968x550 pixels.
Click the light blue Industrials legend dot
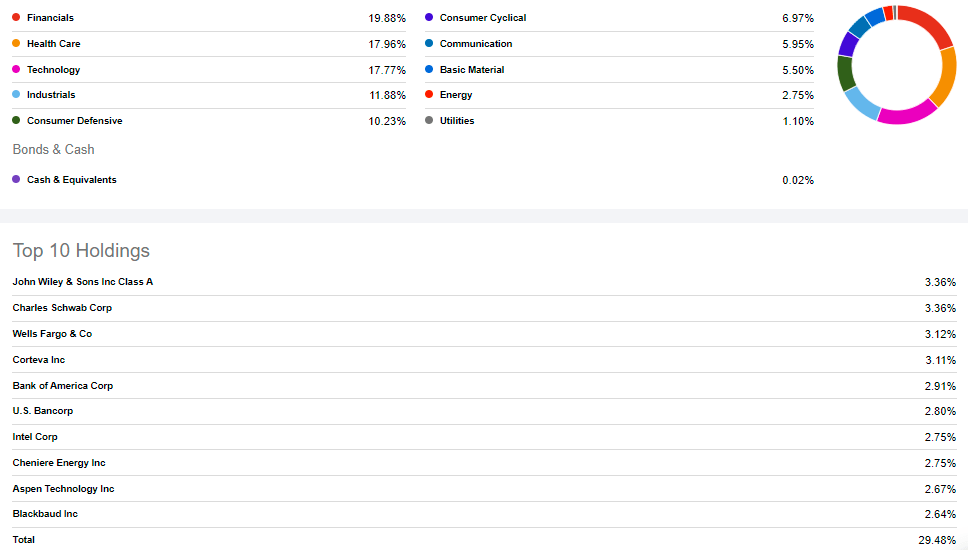[16, 94]
